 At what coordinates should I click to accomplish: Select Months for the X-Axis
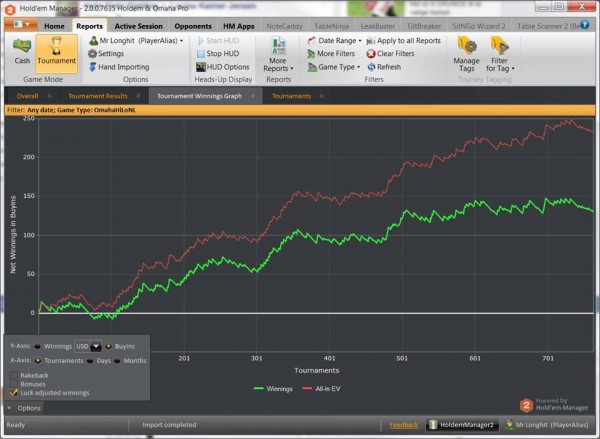click(117, 361)
